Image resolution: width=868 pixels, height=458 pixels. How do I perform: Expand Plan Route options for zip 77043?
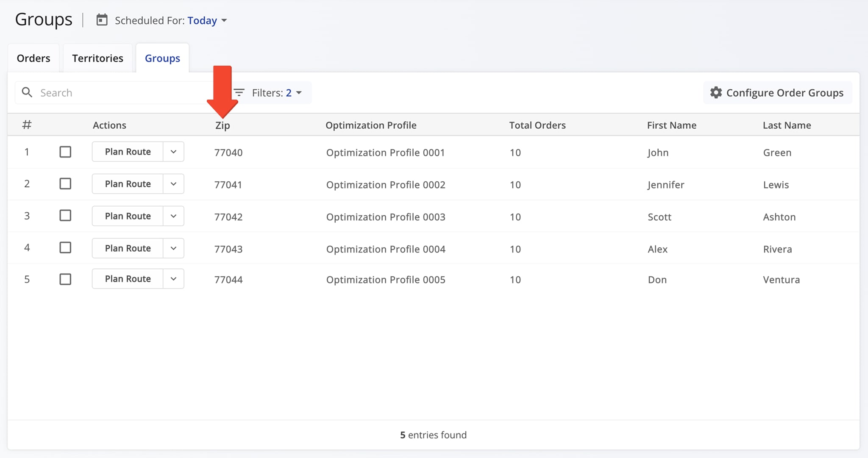pos(173,248)
